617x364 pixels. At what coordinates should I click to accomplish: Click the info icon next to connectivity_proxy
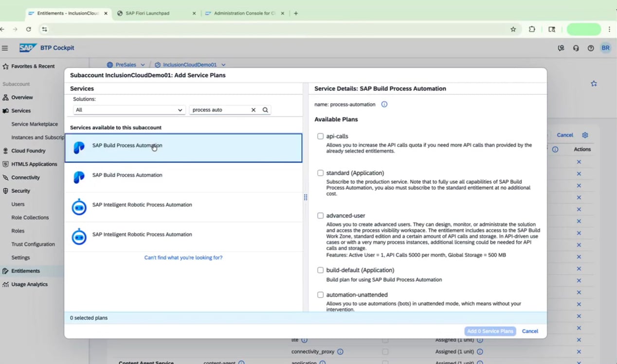340,352
